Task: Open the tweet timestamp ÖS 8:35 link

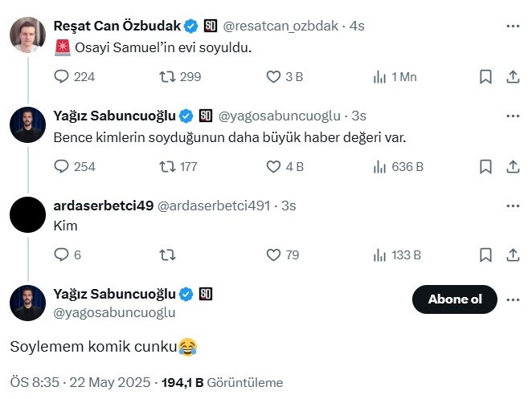Action: (x=35, y=382)
